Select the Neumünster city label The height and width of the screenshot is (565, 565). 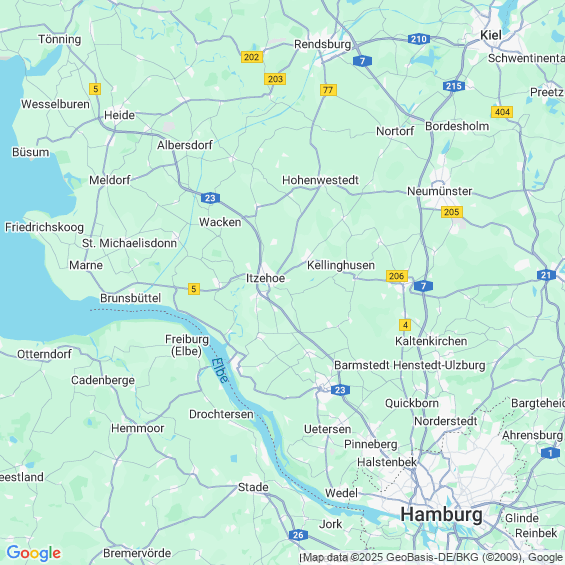pos(440,191)
